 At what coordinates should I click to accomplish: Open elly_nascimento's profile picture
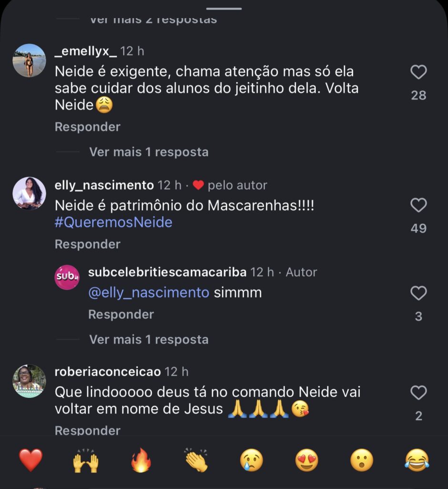29,193
